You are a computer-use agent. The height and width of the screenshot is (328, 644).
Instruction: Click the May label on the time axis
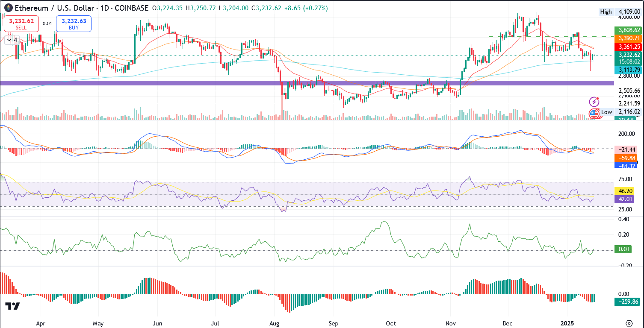tap(98, 323)
